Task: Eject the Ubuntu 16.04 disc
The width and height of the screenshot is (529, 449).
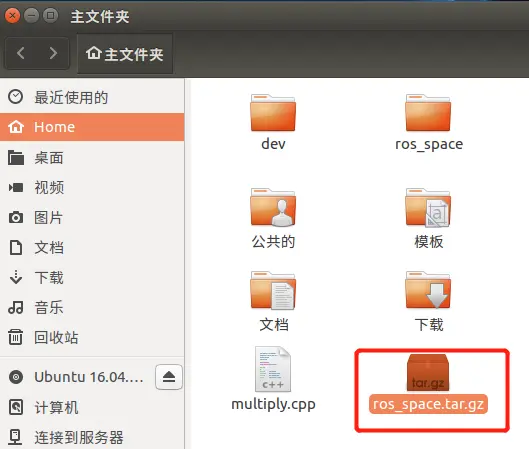Action: (x=169, y=377)
